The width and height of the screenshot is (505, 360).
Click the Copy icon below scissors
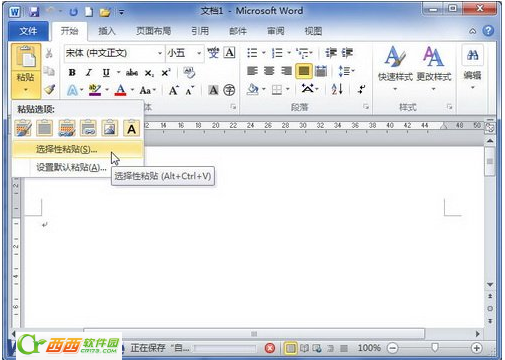tap(49, 71)
